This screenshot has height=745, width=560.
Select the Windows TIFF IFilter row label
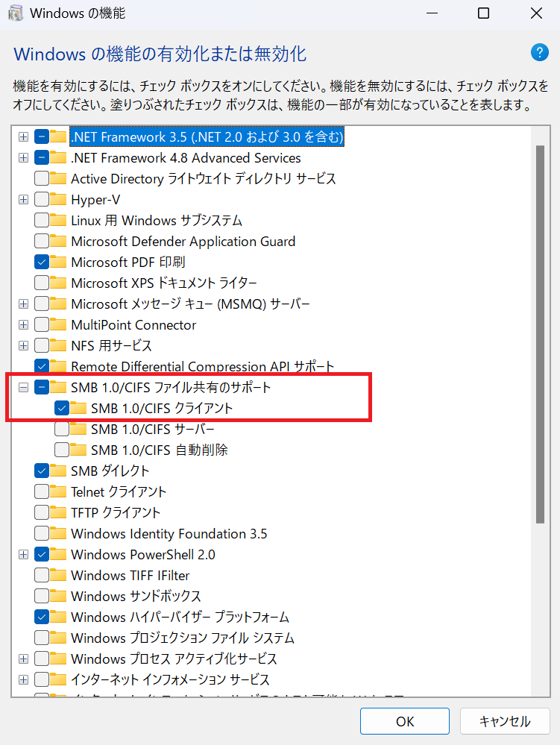pyautogui.click(x=130, y=576)
